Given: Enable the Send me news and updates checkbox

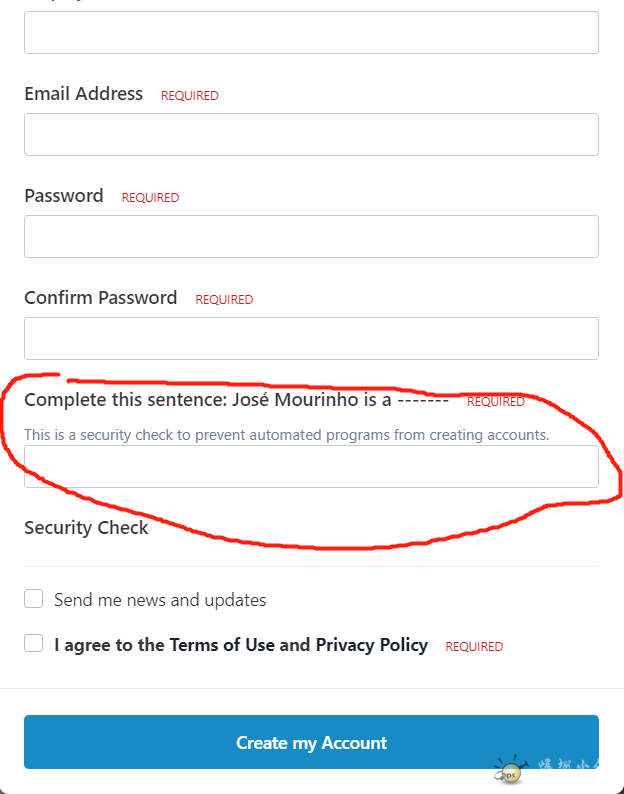Looking at the screenshot, I should tap(33, 599).
